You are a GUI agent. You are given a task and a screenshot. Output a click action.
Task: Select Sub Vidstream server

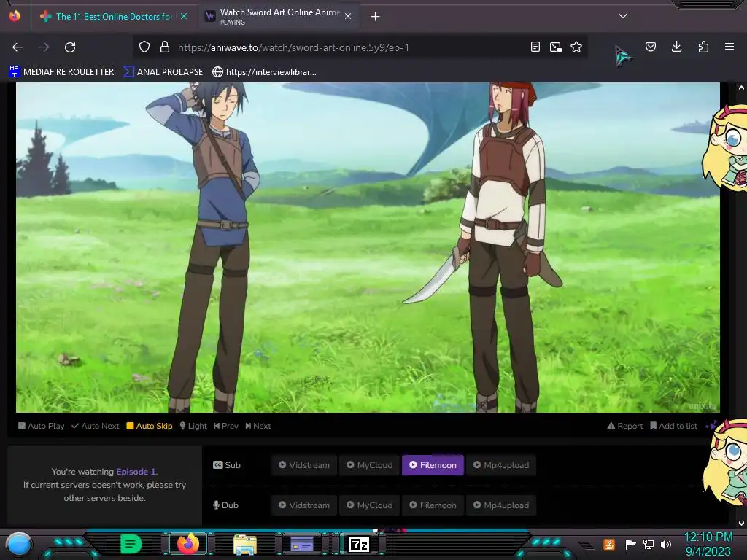tap(304, 464)
